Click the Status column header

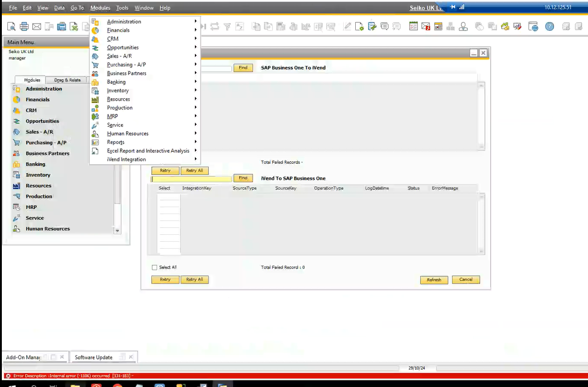pyautogui.click(x=413, y=188)
